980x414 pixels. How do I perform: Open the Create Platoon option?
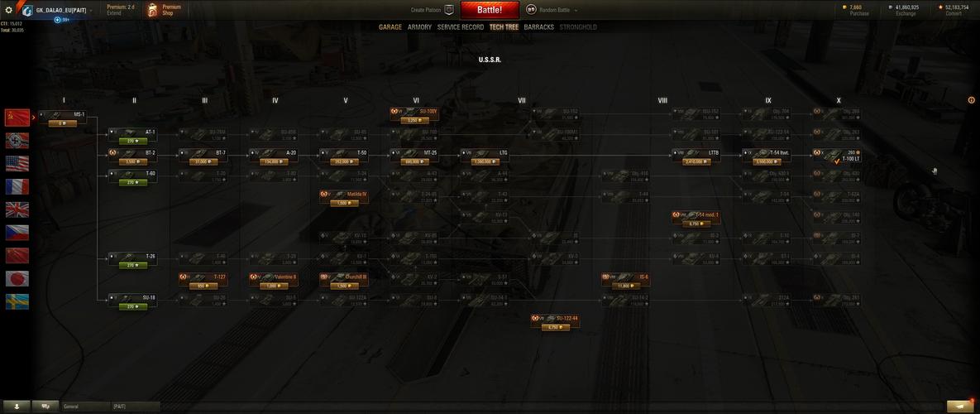[x=432, y=10]
